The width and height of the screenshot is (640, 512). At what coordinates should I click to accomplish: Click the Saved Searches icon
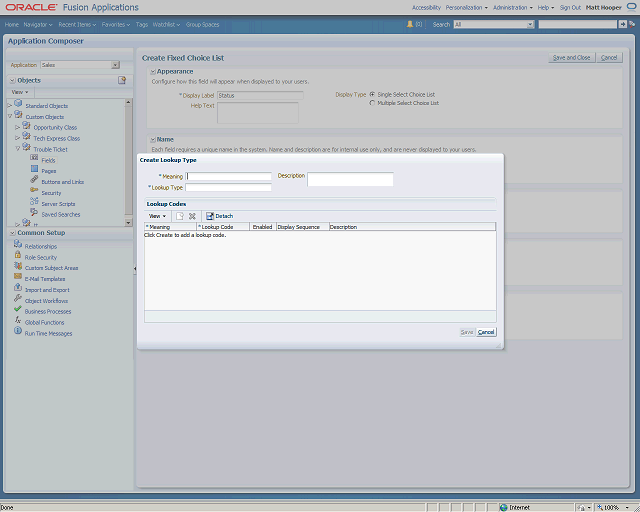tap(34, 212)
